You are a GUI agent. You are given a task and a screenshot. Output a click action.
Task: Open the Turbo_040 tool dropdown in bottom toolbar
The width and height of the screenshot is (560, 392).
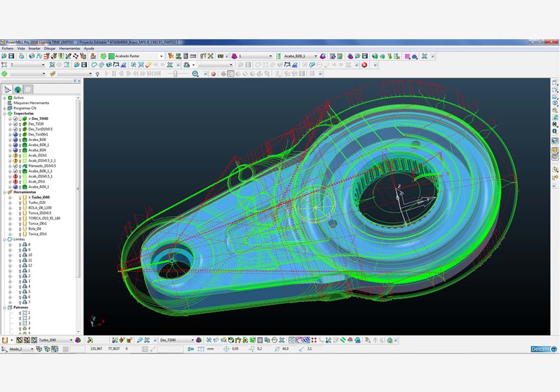[71, 340]
